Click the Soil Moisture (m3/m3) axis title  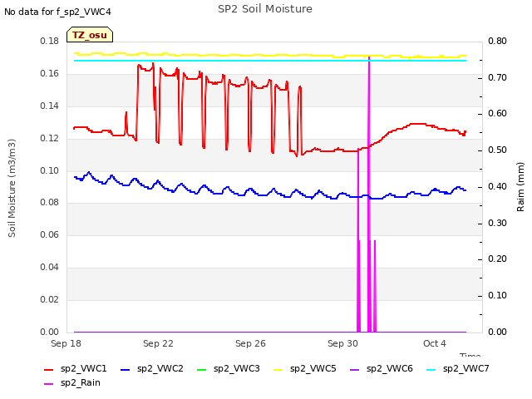[12, 188]
